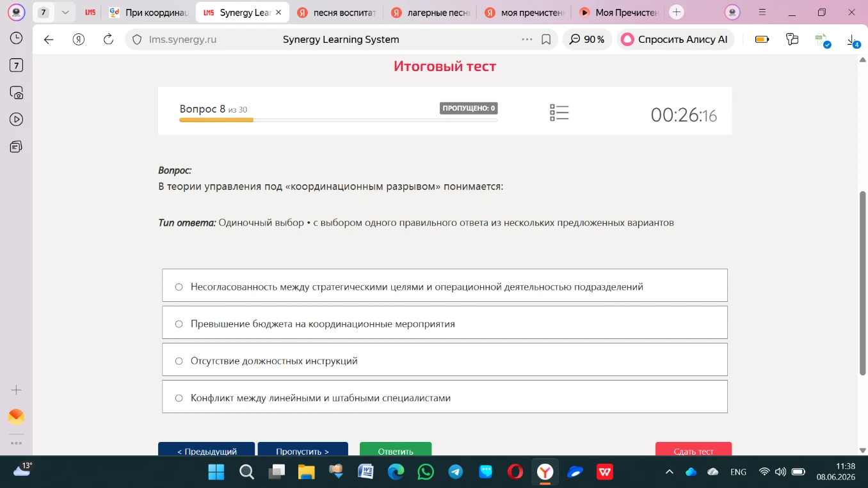
Task: Switch to 'При координац' tab
Action: pyautogui.click(x=149, y=12)
